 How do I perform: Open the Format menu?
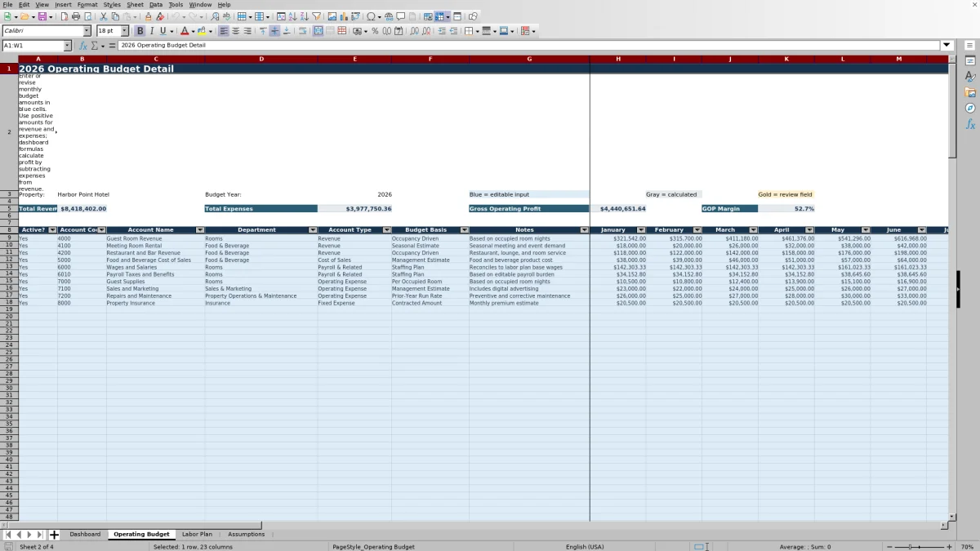87,5
